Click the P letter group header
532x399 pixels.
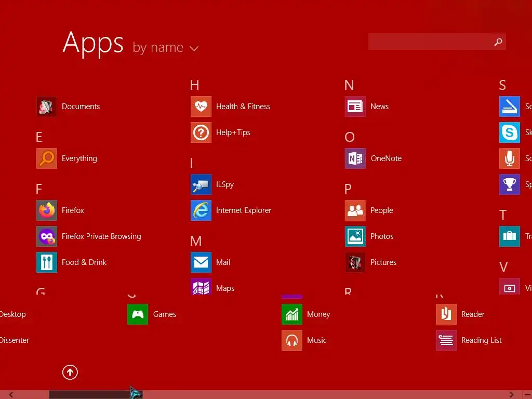coord(348,189)
